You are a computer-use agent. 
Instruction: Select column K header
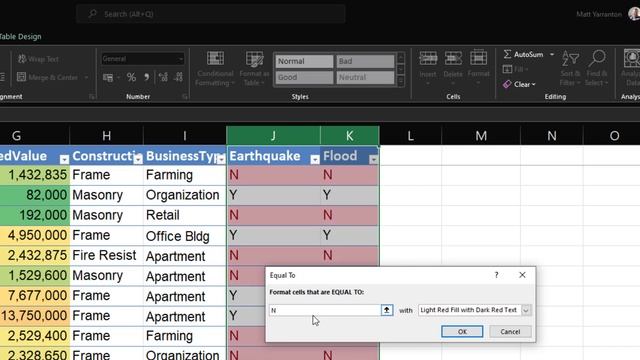pyautogui.click(x=349, y=136)
